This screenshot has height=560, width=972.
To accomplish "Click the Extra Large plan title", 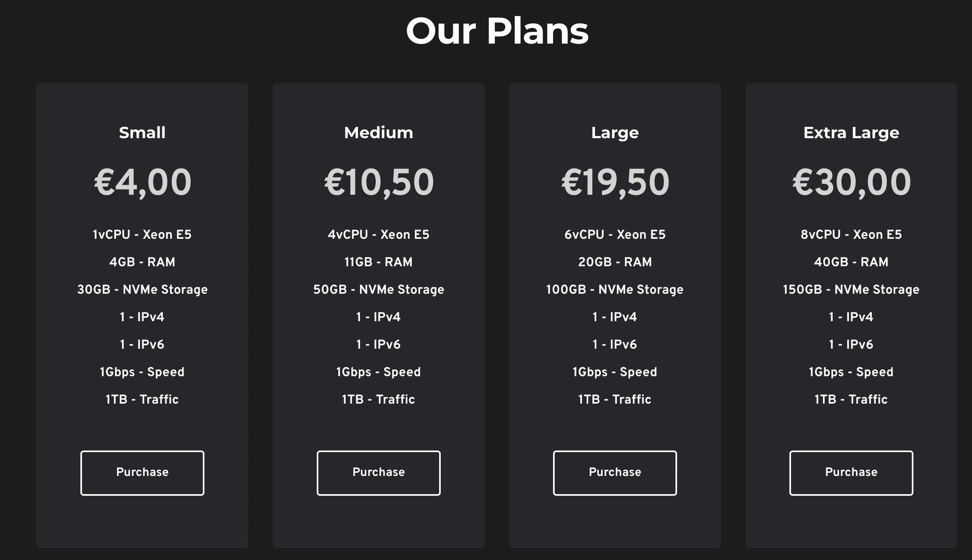I will (851, 133).
